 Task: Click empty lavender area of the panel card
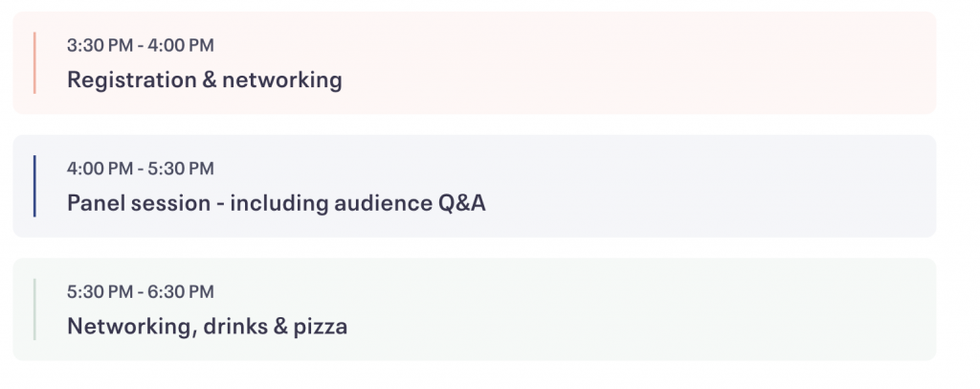coord(706,186)
